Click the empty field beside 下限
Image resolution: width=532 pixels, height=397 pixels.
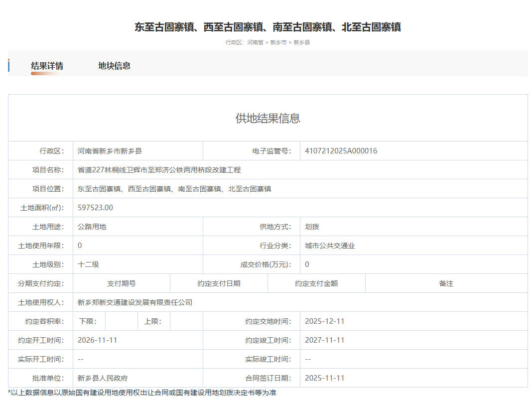pos(121,321)
